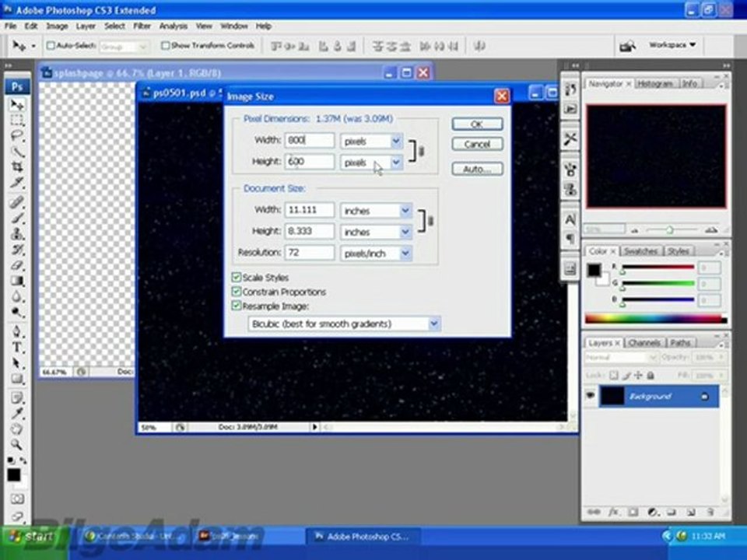Click OK in Image Size dialog

pyautogui.click(x=477, y=124)
